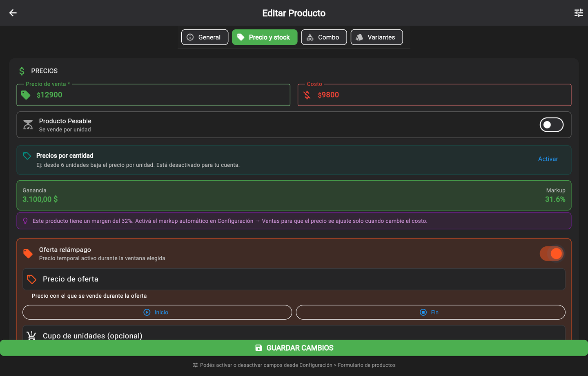
Task: Click Activar for Precios por cantidad
Action: point(548,159)
